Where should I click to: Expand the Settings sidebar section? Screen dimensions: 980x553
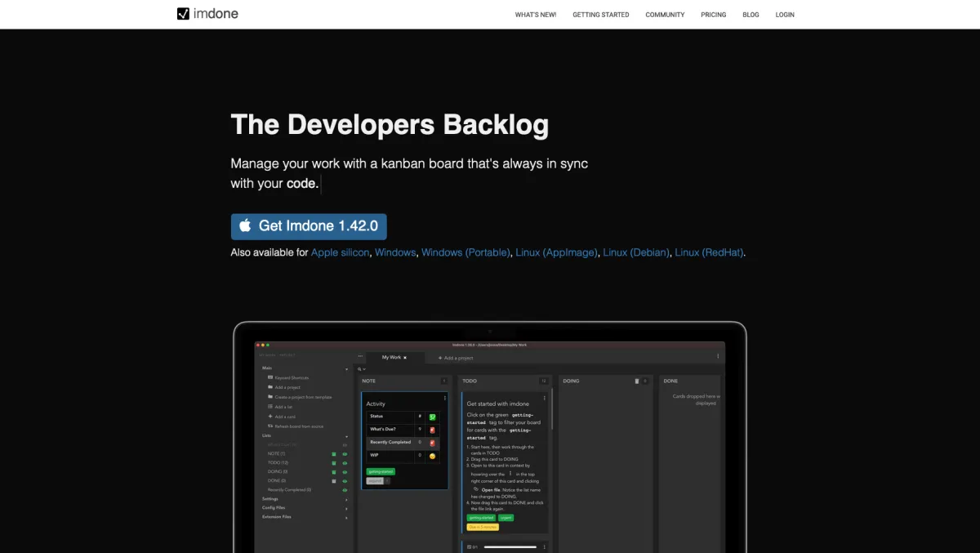346,500
